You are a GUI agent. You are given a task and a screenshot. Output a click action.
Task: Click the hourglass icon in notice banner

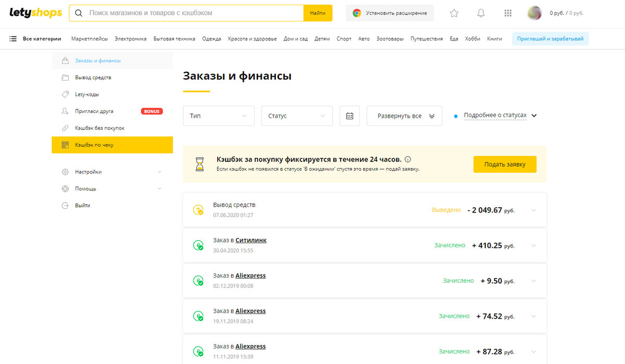coord(200,164)
